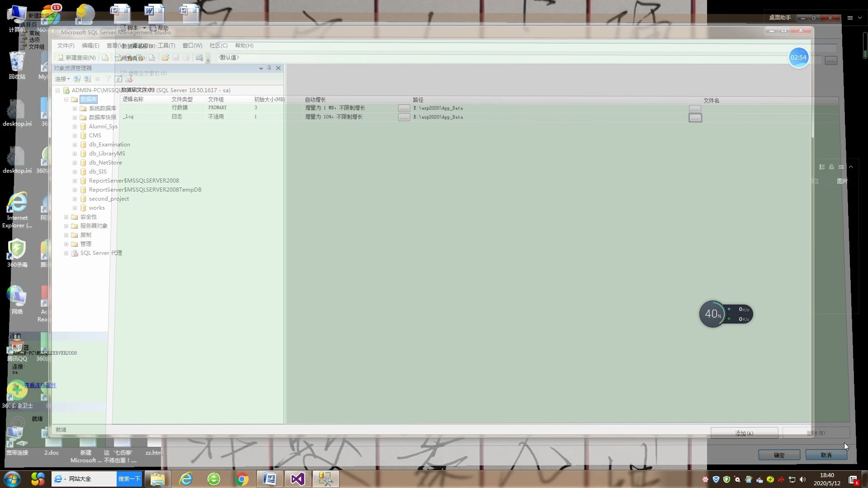Expand the 安全性 (Security) folder node

(66, 217)
